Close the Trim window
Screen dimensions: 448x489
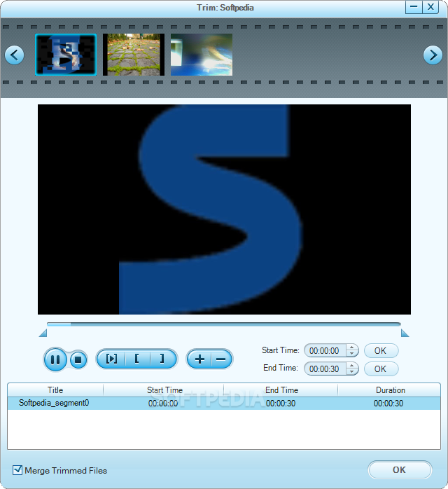pos(430,7)
